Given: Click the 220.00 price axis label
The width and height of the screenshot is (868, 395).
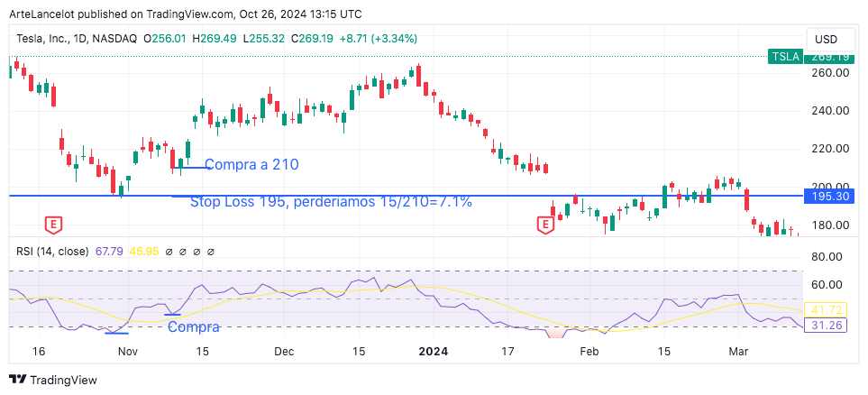Looking at the screenshot, I should (830, 149).
